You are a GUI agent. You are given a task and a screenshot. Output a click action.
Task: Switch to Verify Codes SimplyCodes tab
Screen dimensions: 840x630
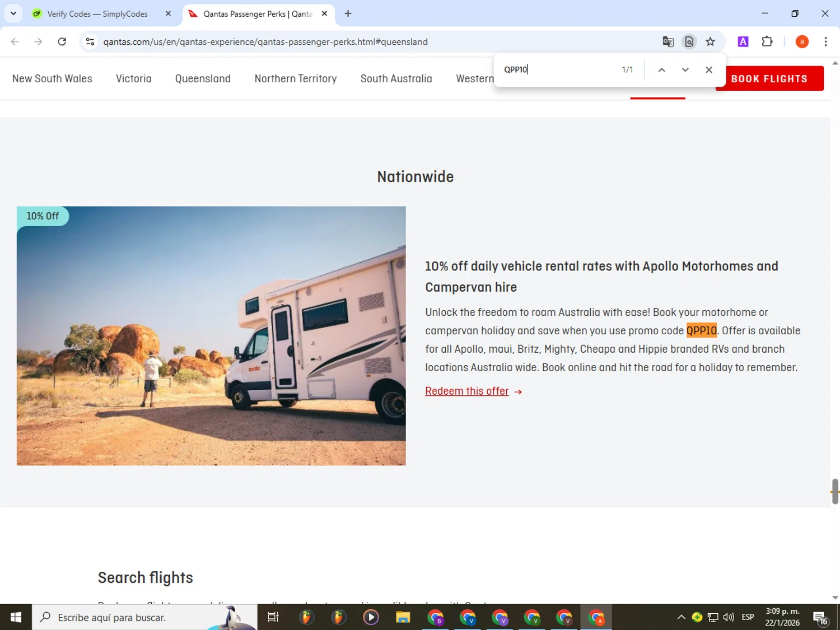(x=96, y=14)
